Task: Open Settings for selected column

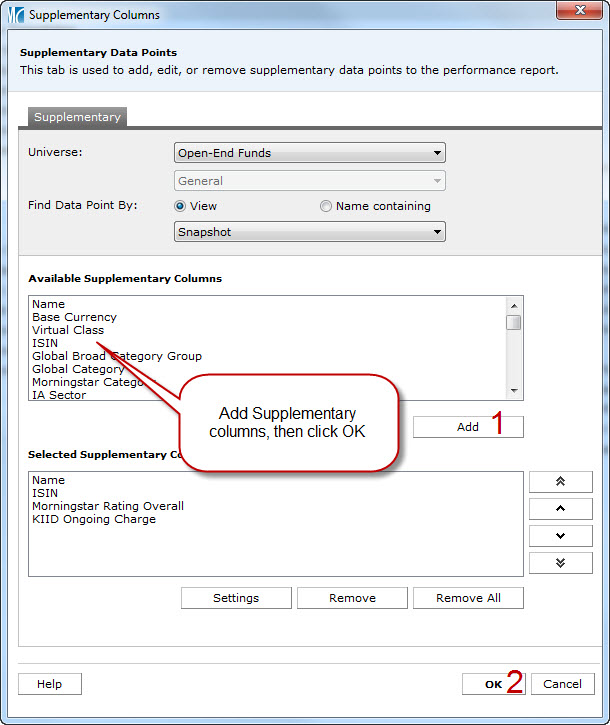Action: pyautogui.click(x=236, y=598)
